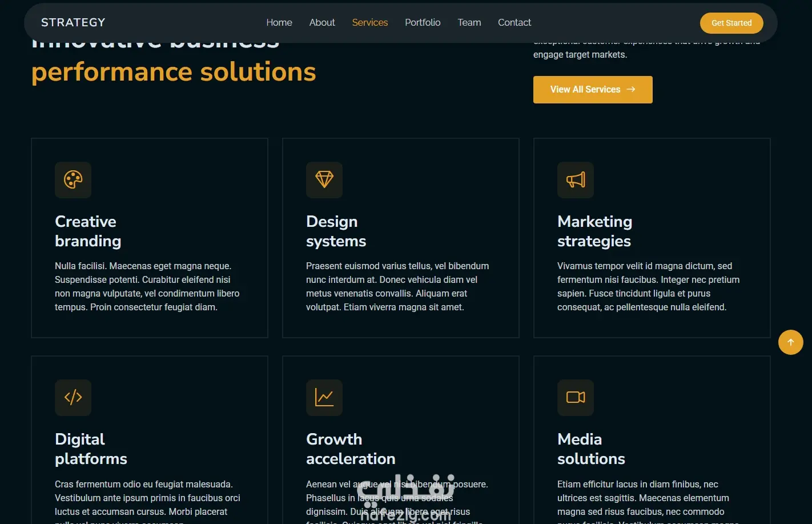Open the Digital platforms card title

(x=91, y=449)
